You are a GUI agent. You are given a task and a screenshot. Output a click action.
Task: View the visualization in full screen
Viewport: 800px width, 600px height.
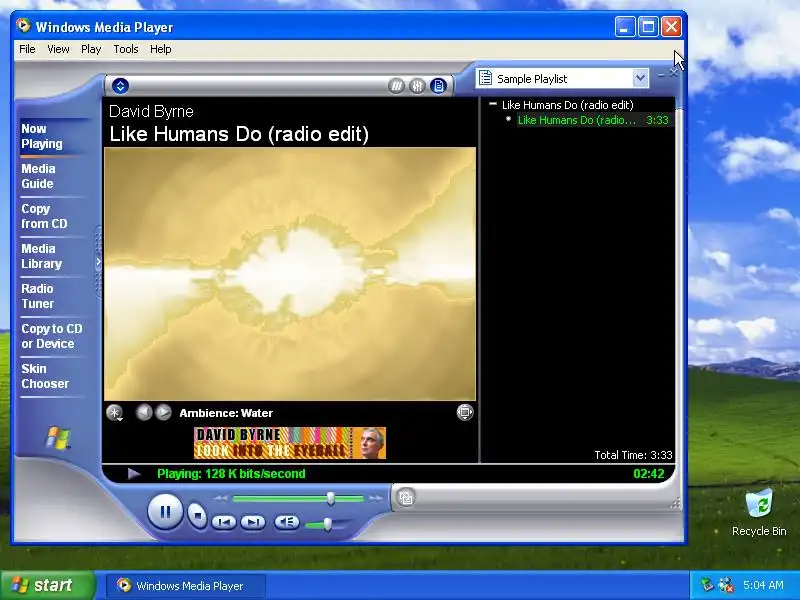[x=465, y=412]
